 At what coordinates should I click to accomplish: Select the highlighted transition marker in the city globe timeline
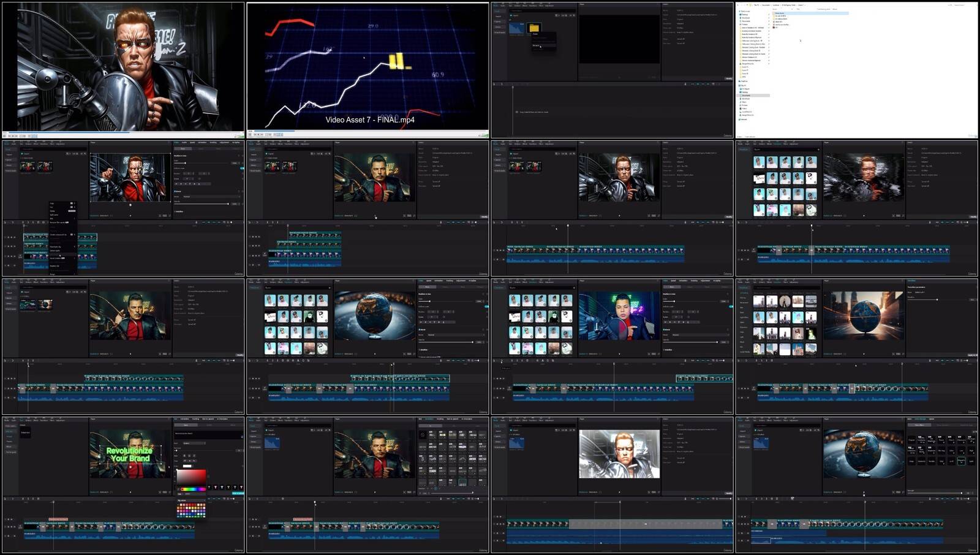pos(851,388)
